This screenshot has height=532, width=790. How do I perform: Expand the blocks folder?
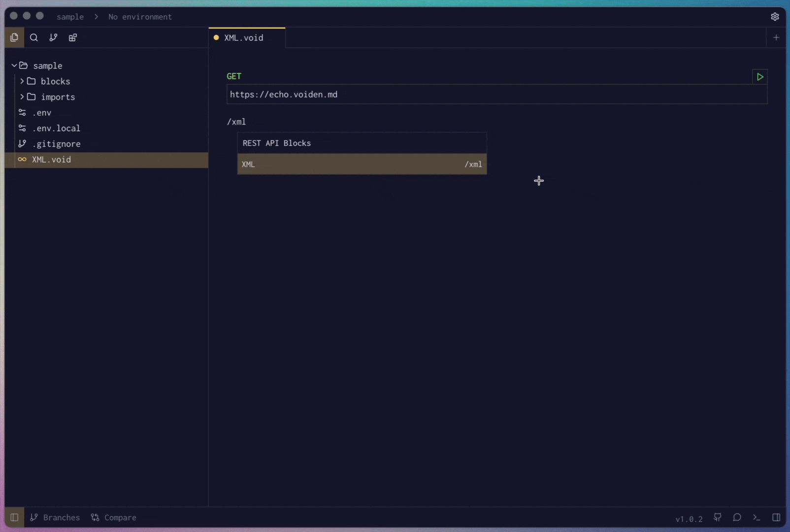21,81
